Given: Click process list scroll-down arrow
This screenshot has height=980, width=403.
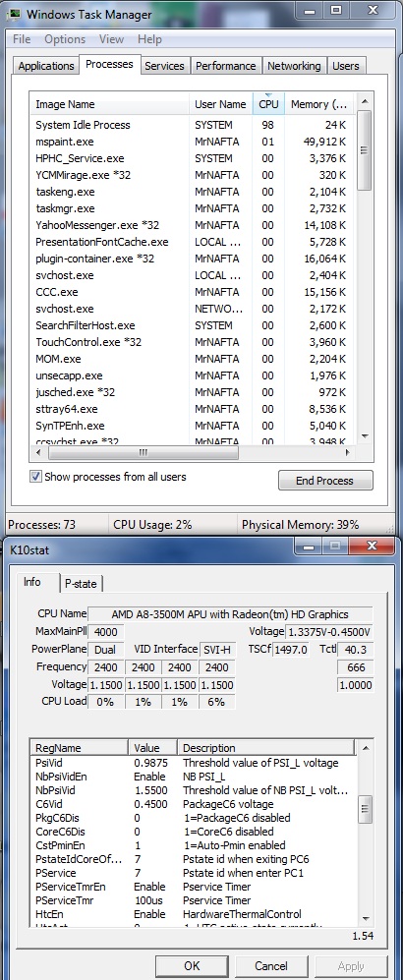Looking at the screenshot, I should tap(365, 436).
